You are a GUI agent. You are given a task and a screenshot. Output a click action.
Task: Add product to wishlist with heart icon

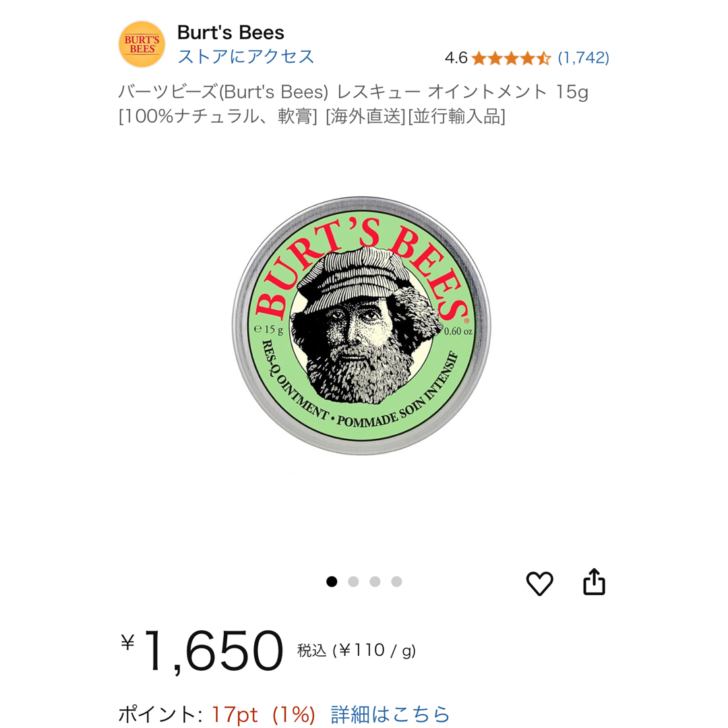click(539, 582)
